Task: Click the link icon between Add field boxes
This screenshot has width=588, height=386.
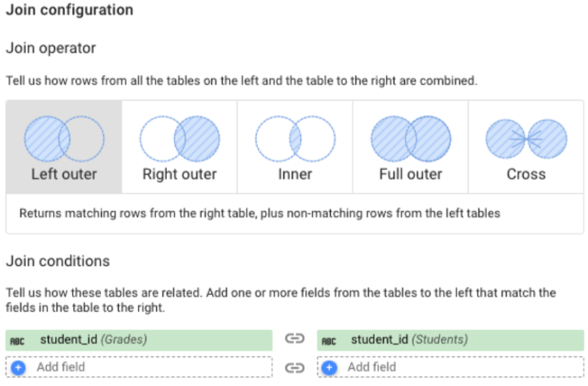Action: 295,368
